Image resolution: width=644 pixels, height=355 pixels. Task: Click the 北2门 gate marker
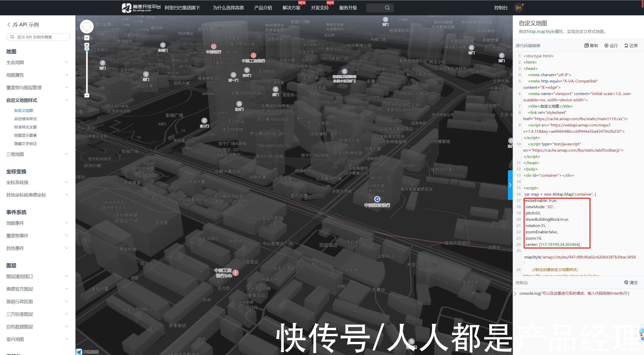[x=239, y=104]
